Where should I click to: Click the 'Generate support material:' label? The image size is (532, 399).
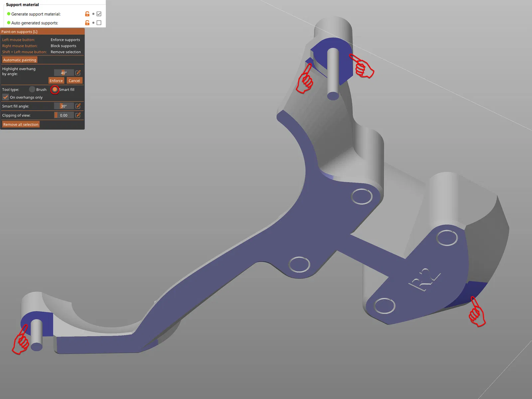(36, 14)
